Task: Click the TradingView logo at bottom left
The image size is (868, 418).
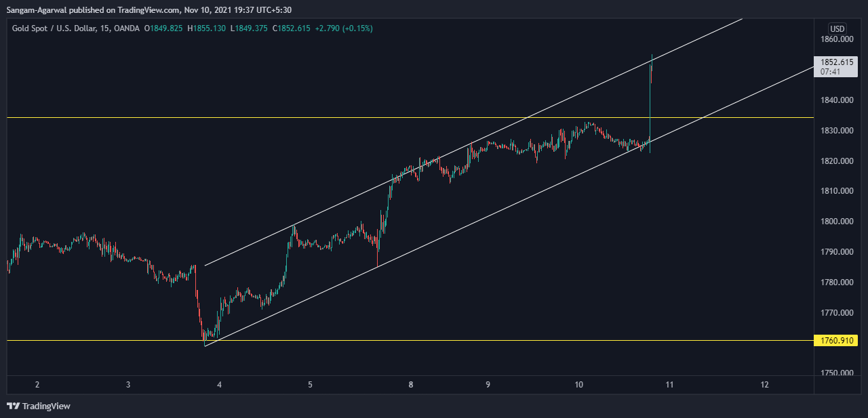Action: (39, 406)
